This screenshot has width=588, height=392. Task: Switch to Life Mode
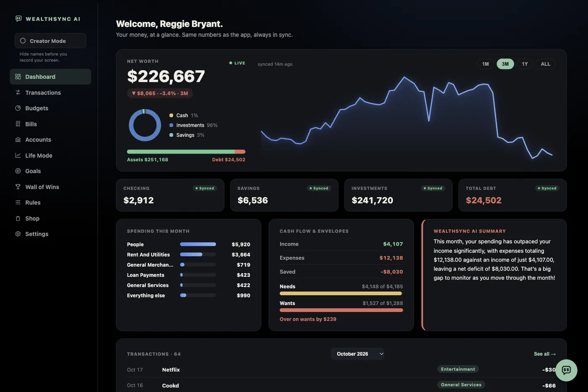coord(50,155)
